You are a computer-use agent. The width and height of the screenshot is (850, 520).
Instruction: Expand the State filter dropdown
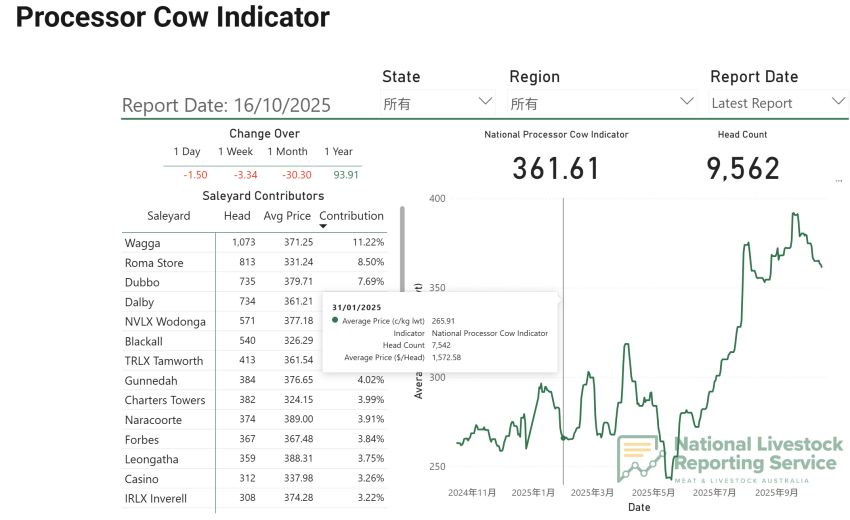[x=439, y=102]
